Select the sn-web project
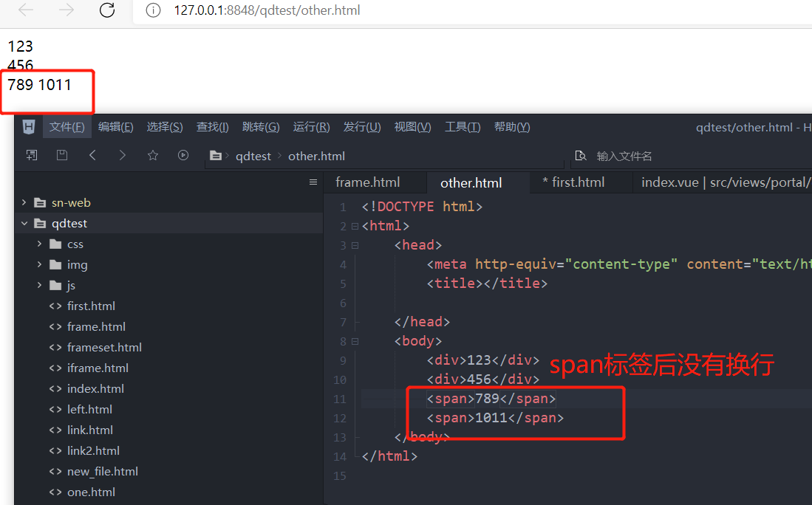The image size is (812, 505). click(71, 203)
